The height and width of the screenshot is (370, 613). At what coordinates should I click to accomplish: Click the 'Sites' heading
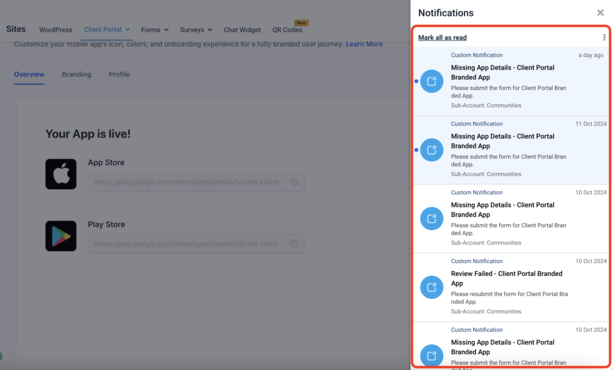pos(16,29)
